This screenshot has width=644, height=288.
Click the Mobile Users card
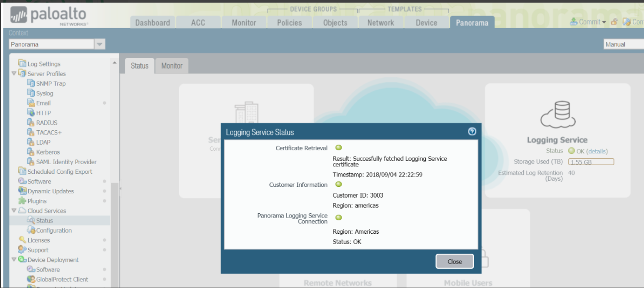[x=468, y=248]
